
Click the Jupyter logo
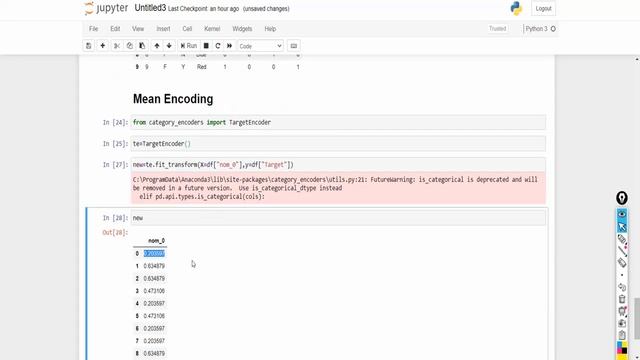click(106, 8)
